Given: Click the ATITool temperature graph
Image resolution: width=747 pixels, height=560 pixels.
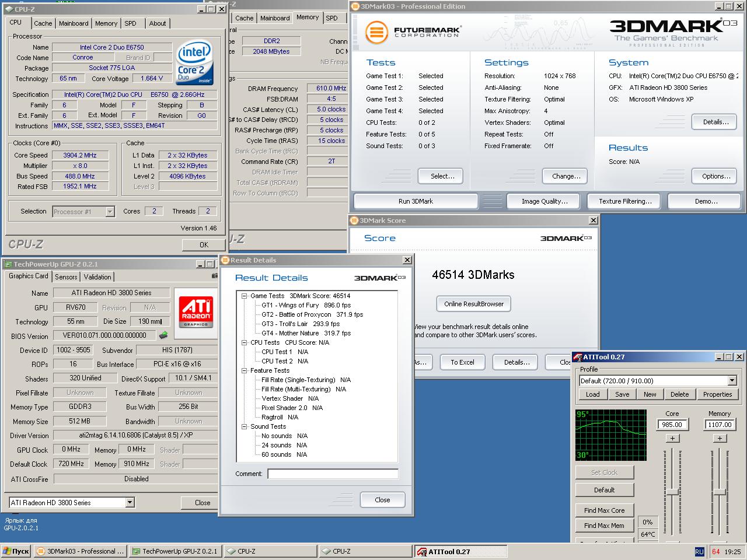Looking at the screenshot, I should pyautogui.click(x=610, y=435).
